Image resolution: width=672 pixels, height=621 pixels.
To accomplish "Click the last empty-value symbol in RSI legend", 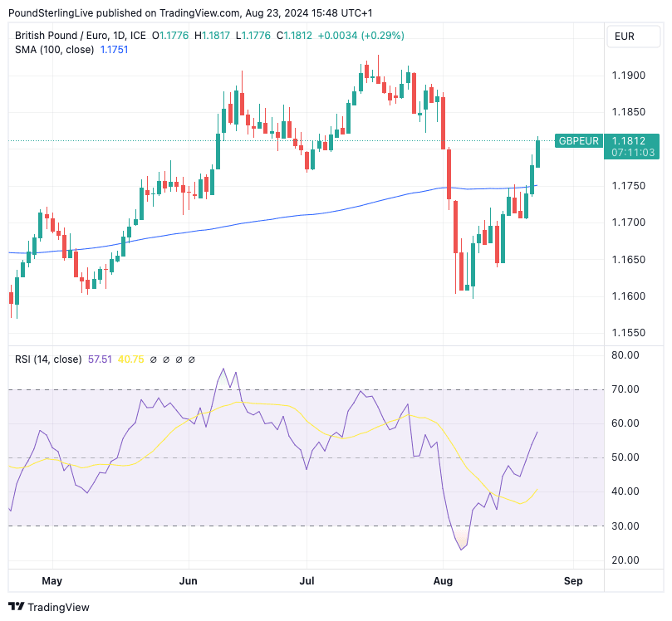I will [x=192, y=359].
